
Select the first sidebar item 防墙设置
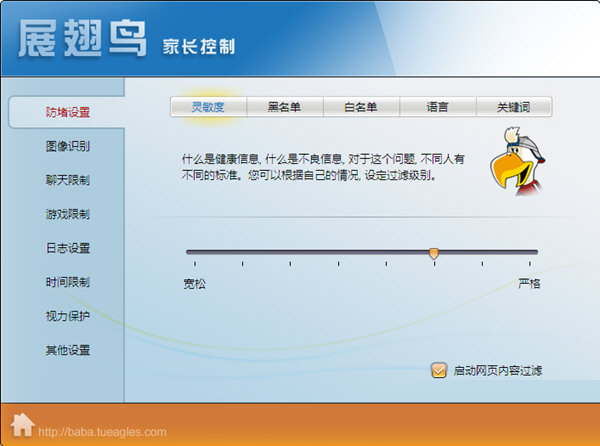(67, 112)
